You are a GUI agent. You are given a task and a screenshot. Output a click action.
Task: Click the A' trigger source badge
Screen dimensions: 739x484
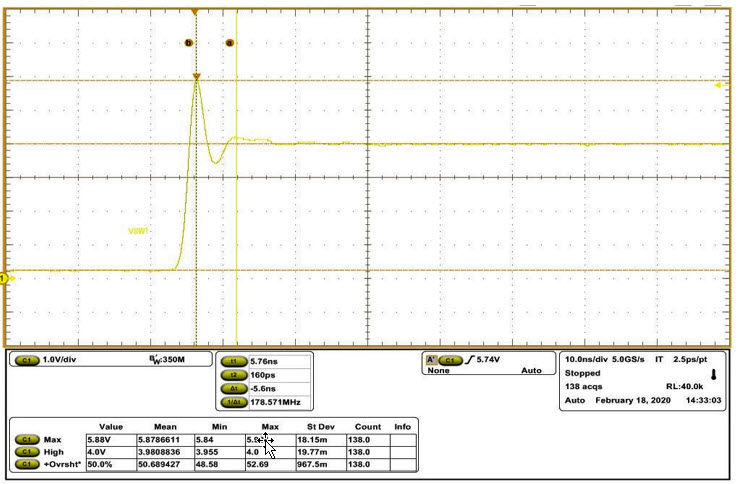(x=432, y=359)
